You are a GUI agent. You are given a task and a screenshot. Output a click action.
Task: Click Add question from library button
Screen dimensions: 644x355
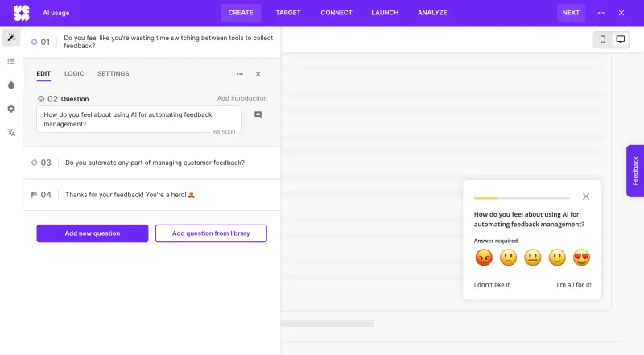click(x=211, y=233)
